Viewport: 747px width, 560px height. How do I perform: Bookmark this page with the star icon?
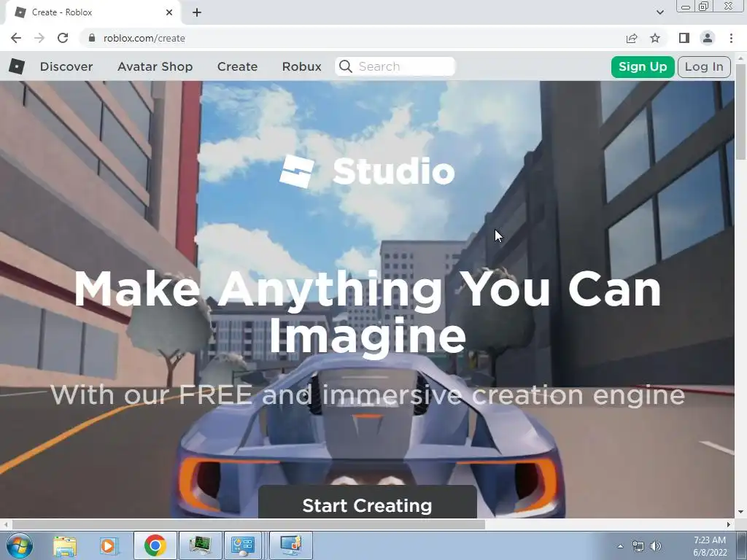[656, 38]
